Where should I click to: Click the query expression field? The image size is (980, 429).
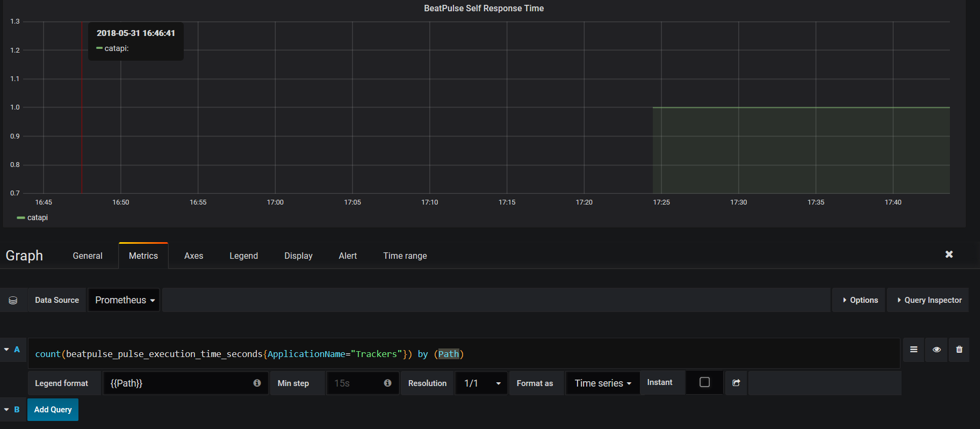464,354
